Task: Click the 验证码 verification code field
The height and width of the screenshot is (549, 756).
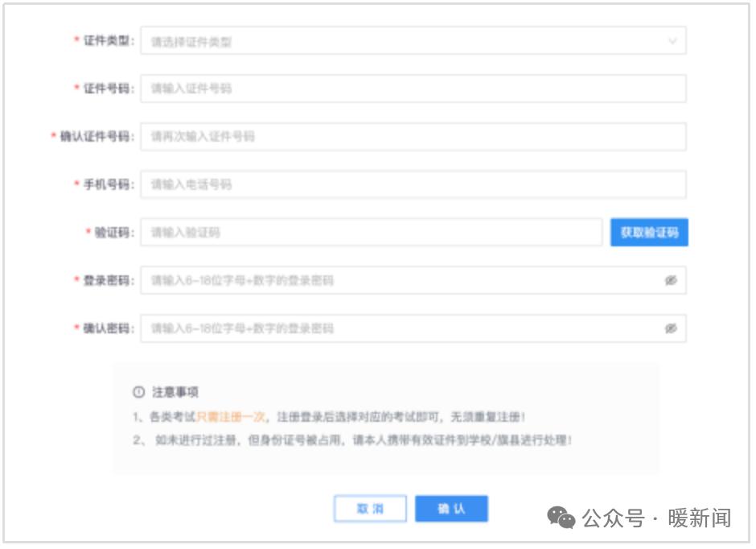Action: (370, 233)
